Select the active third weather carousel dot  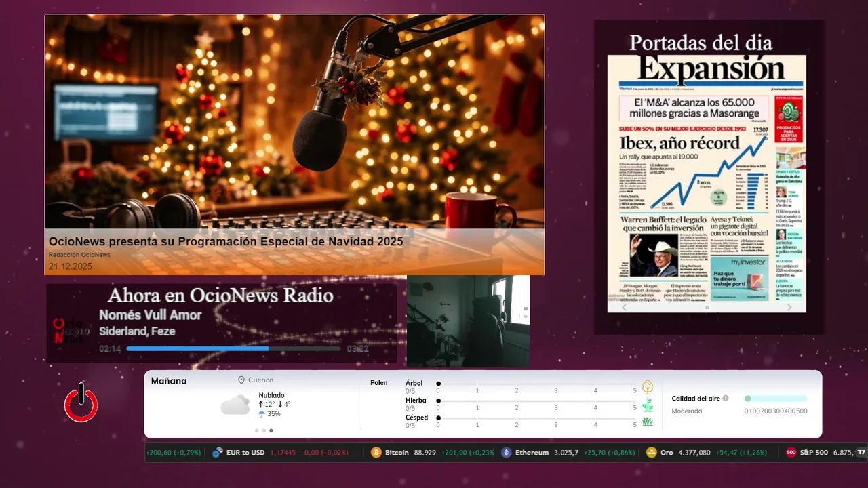point(271,430)
